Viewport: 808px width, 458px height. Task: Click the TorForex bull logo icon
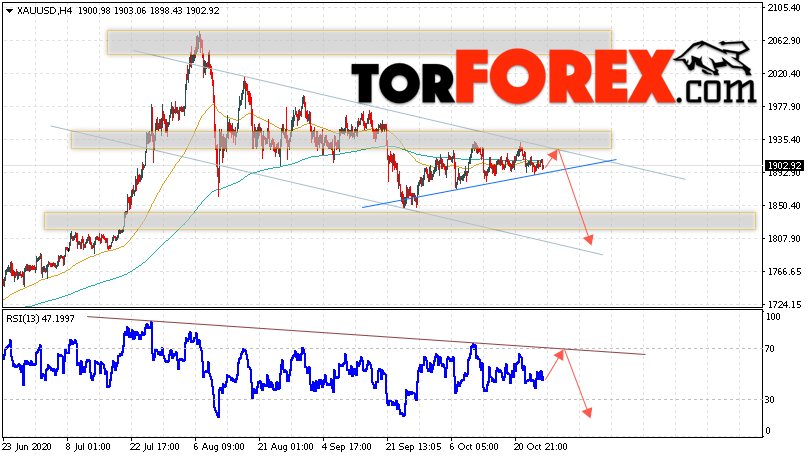pyautogui.click(x=712, y=58)
